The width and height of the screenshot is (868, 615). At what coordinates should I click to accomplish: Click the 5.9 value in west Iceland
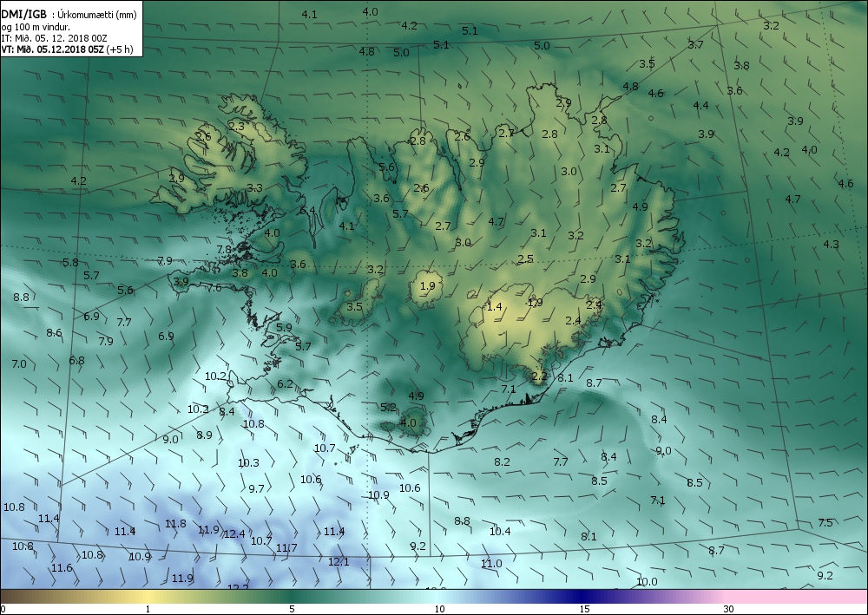tap(284, 327)
